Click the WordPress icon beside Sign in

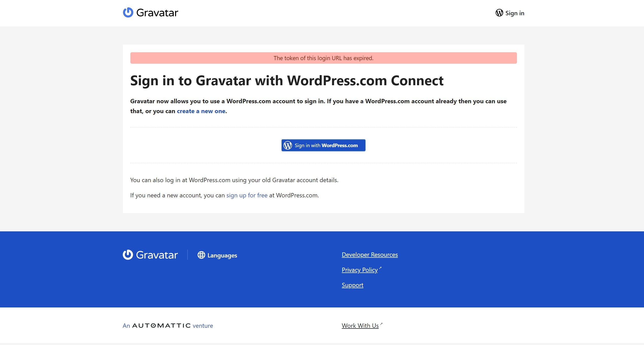pos(499,13)
